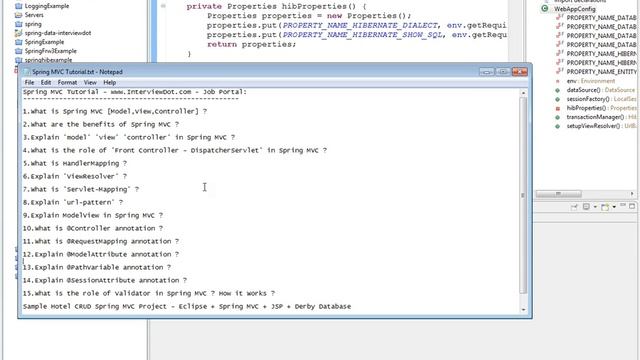Click the Notepad document icon in title bar
The width and height of the screenshot is (640, 360).
pos(27,72)
